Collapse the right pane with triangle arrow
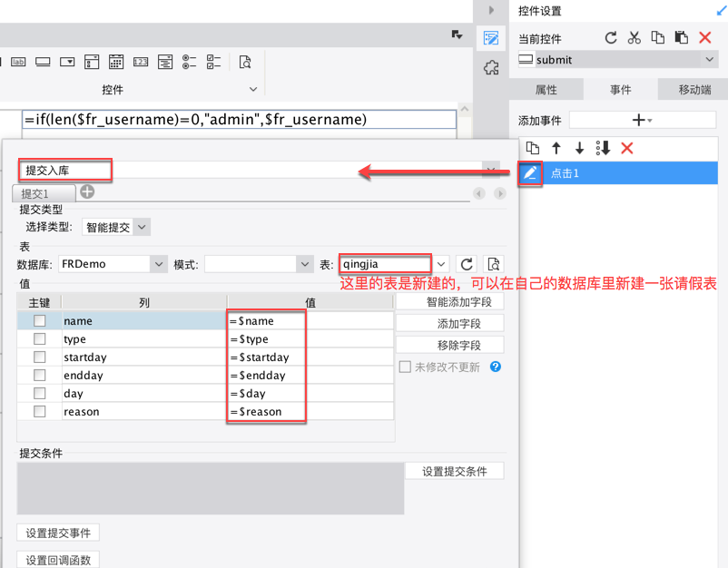Screen dimensions: 728x568 point(491,10)
